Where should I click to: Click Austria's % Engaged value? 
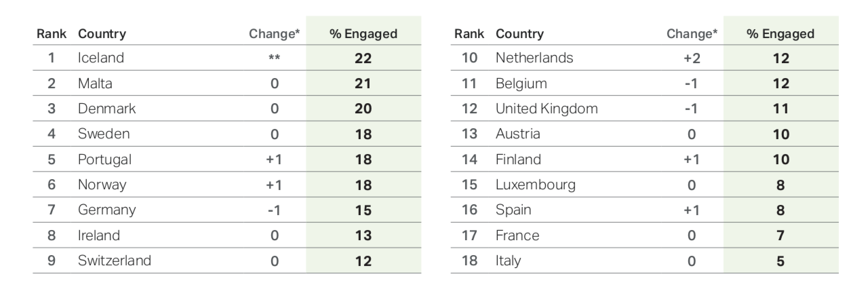click(x=781, y=134)
